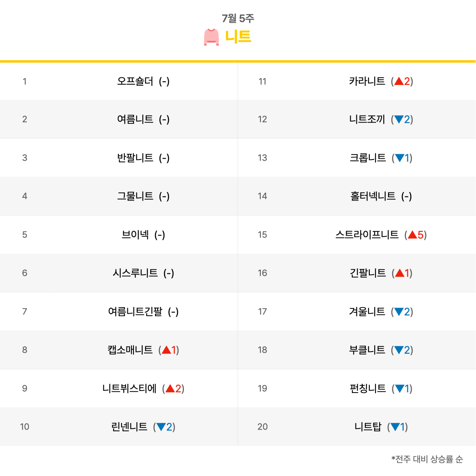476x476 pixels.
Task: Click red up arrow next to 캡소매니트
Action: click(166, 350)
